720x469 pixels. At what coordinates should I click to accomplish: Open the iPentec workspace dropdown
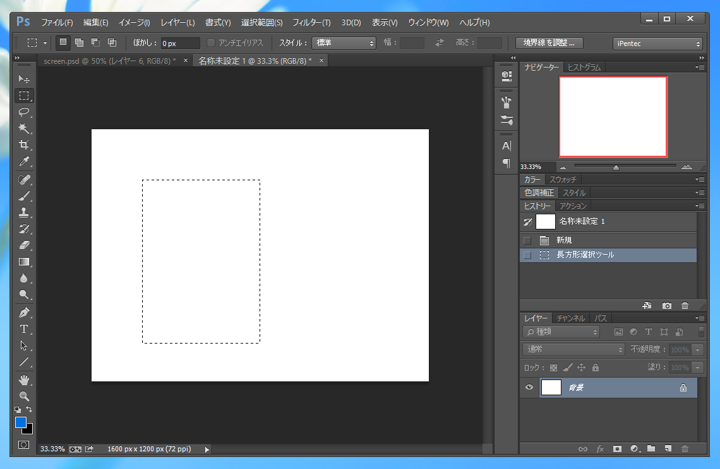(x=658, y=44)
